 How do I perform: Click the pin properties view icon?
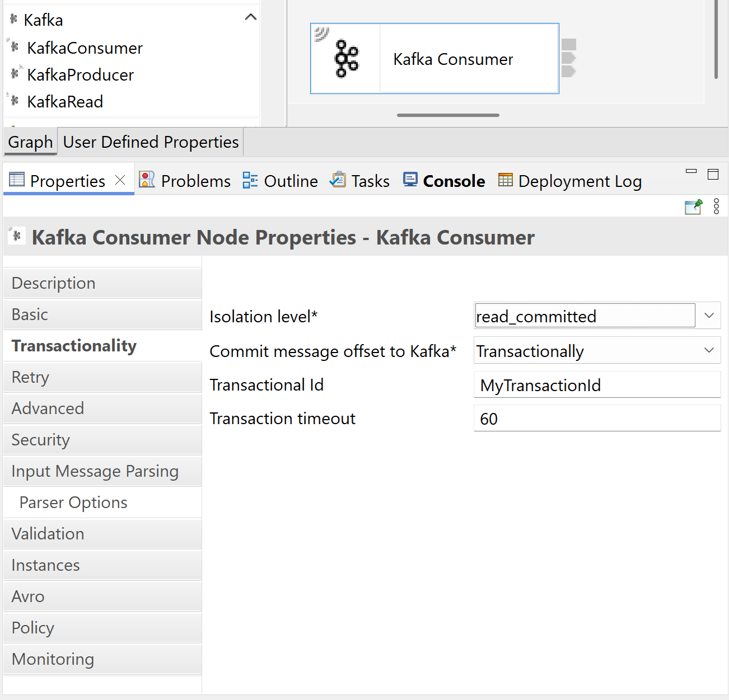click(x=693, y=206)
